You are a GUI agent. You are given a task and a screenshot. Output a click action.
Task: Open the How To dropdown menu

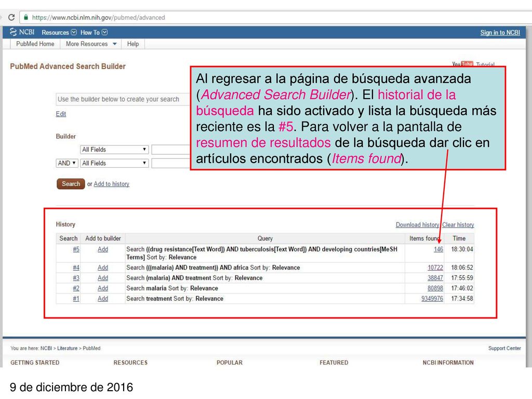[x=94, y=33]
